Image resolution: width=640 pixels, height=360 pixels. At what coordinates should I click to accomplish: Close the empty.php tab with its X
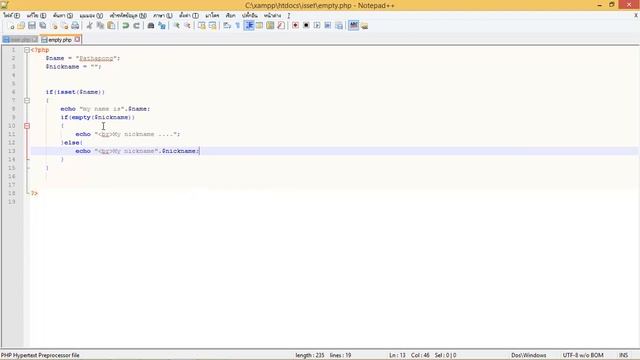(77, 40)
